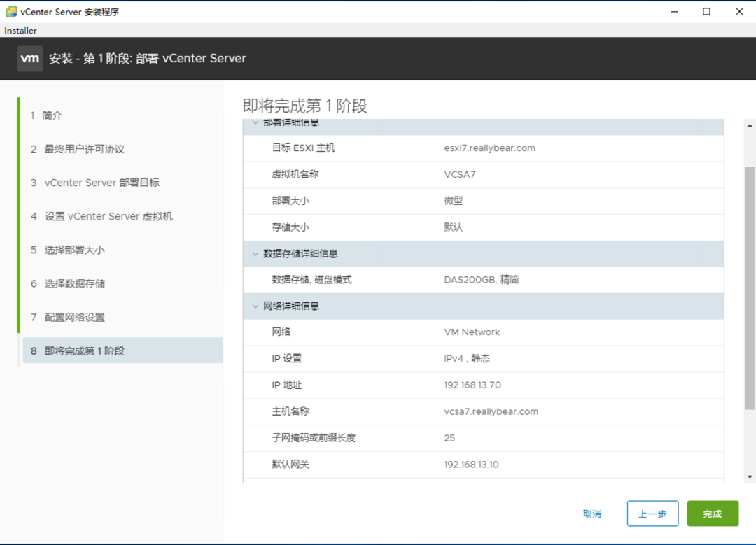Click the IP 设置 label
The image size is (756, 545).
pos(286,358)
